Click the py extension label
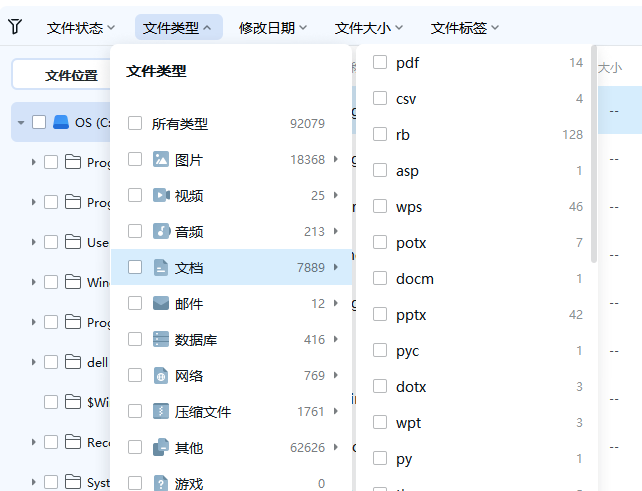 pos(404,459)
